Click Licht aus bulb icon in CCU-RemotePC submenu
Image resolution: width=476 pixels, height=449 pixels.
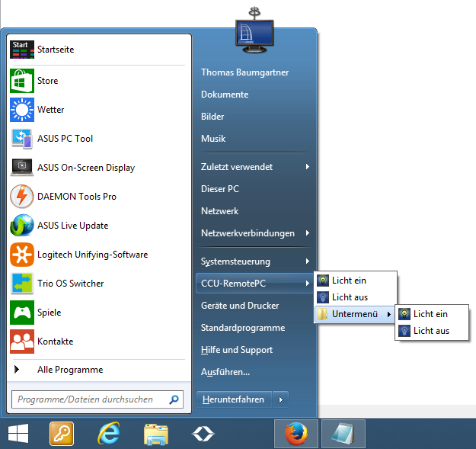click(x=323, y=297)
